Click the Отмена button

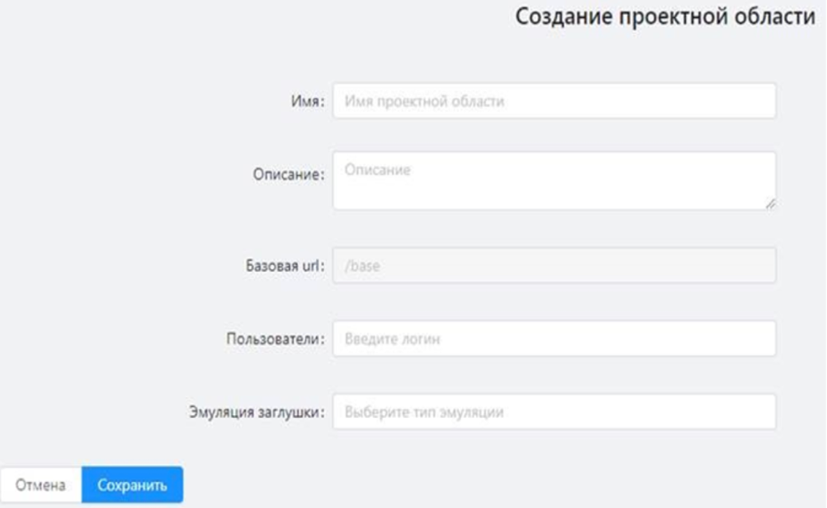pyautogui.click(x=41, y=485)
